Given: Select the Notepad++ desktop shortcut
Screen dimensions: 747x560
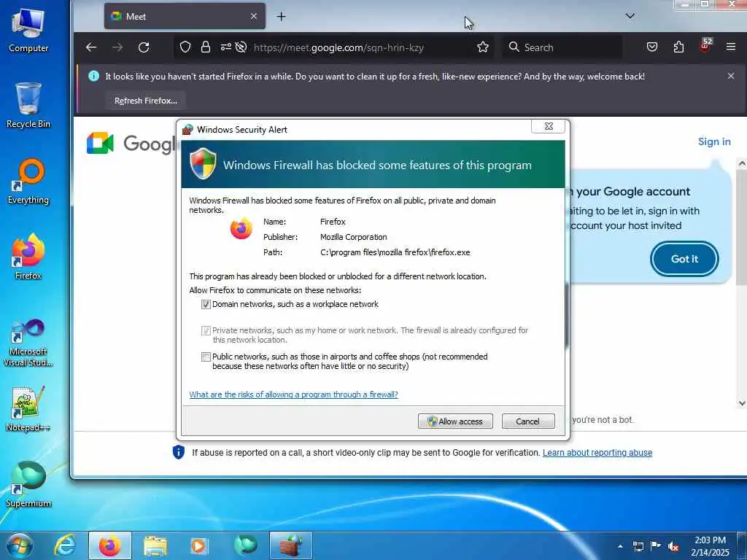Looking at the screenshot, I should pos(28,409).
